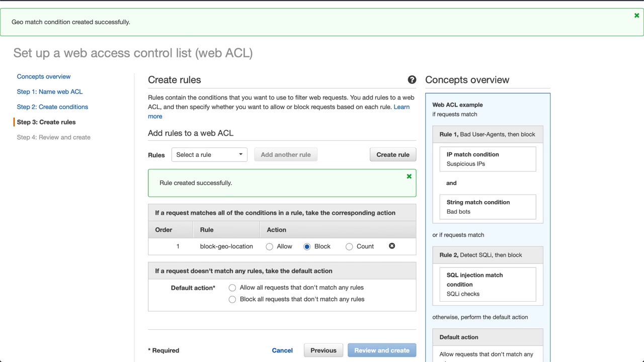
Task: Open the 'Select a rule' dropdown
Action: (209, 155)
